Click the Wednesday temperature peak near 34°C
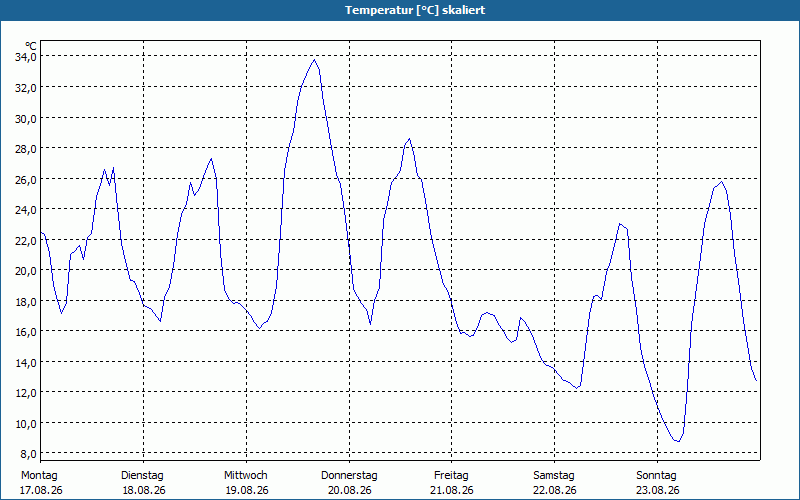The width and height of the screenshot is (800, 500). (x=314, y=60)
